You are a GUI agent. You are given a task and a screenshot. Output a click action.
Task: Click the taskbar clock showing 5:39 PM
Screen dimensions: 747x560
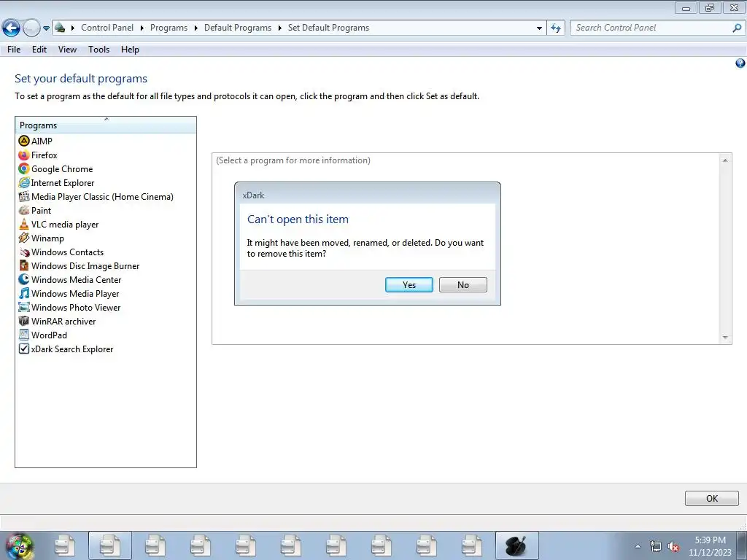(x=710, y=546)
